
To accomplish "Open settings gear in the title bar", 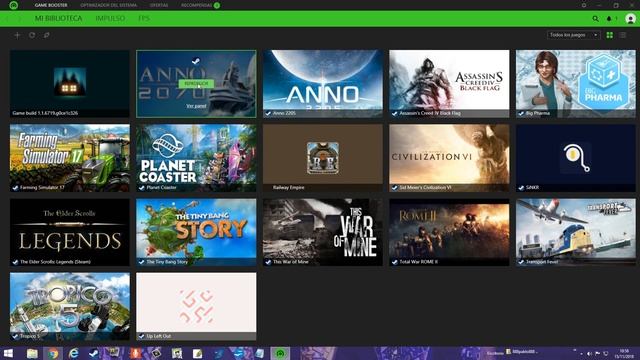I will click(x=584, y=5).
